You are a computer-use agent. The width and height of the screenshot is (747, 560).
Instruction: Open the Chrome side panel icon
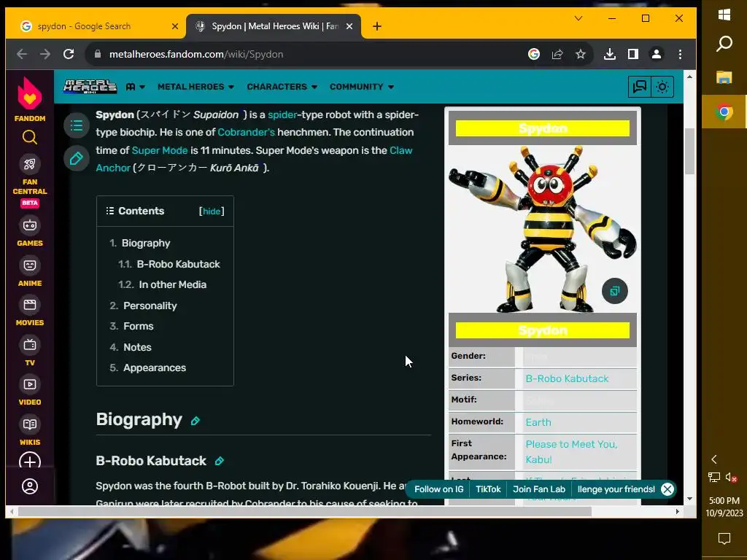click(632, 54)
